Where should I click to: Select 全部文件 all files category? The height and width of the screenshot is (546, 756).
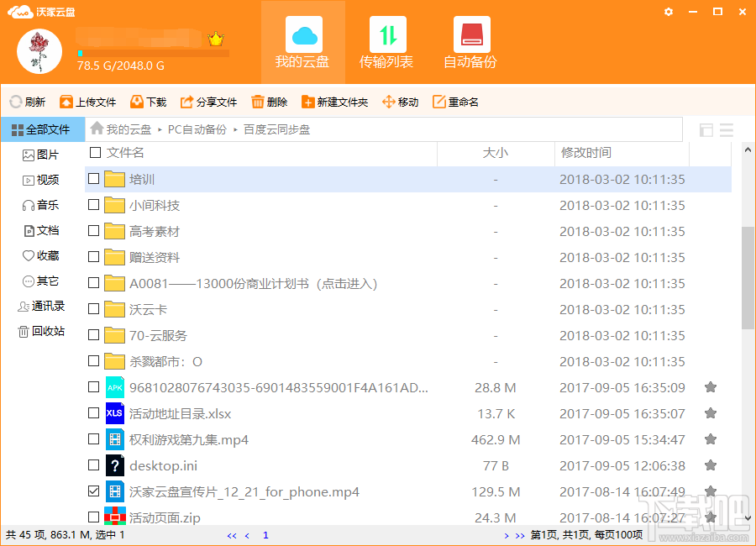coord(43,129)
